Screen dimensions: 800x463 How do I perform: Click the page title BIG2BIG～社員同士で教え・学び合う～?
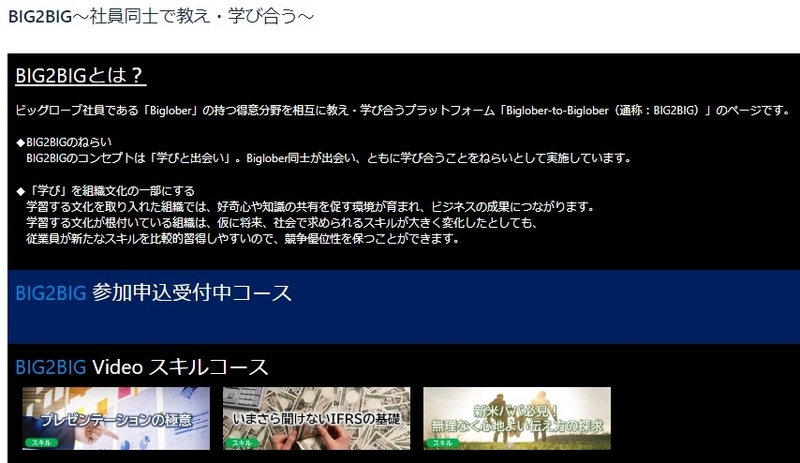tap(161, 16)
